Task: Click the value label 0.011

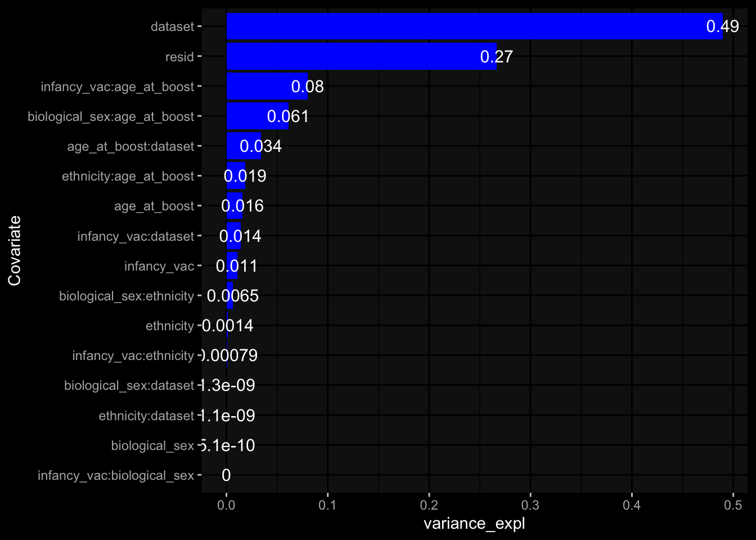Action: (x=237, y=266)
